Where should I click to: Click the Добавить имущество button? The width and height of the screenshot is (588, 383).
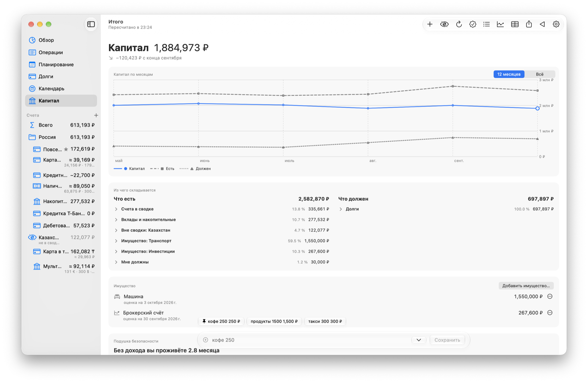pyautogui.click(x=526, y=286)
